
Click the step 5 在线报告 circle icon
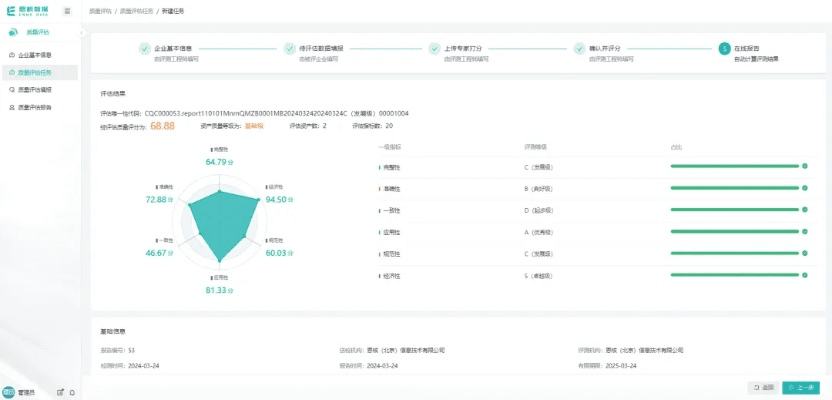724,48
